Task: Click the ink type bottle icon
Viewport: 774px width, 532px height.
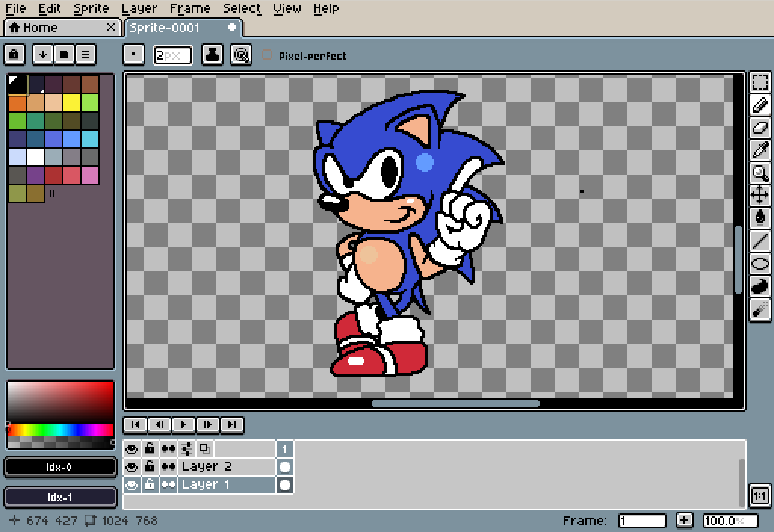Action: click(x=212, y=54)
